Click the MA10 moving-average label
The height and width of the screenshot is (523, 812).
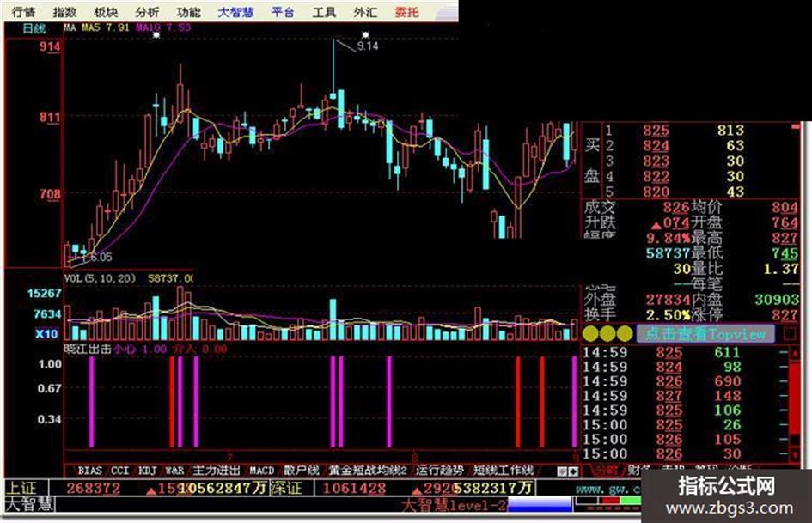pyautogui.click(x=163, y=27)
